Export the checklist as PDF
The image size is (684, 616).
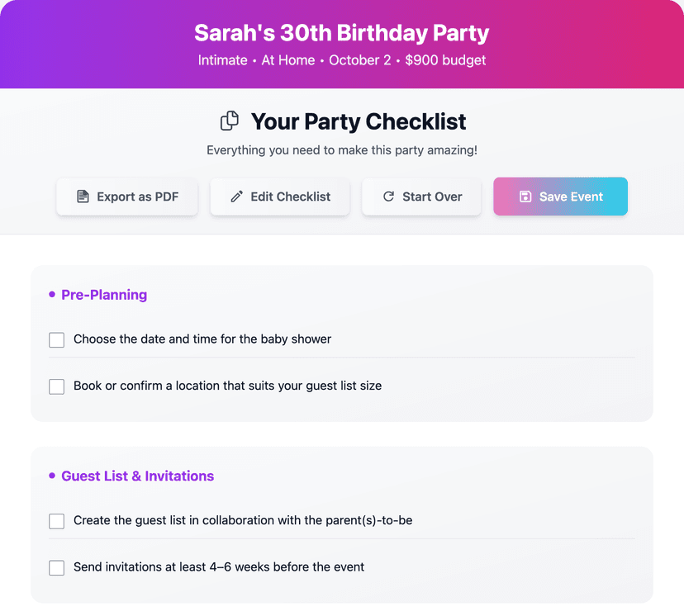pos(127,197)
